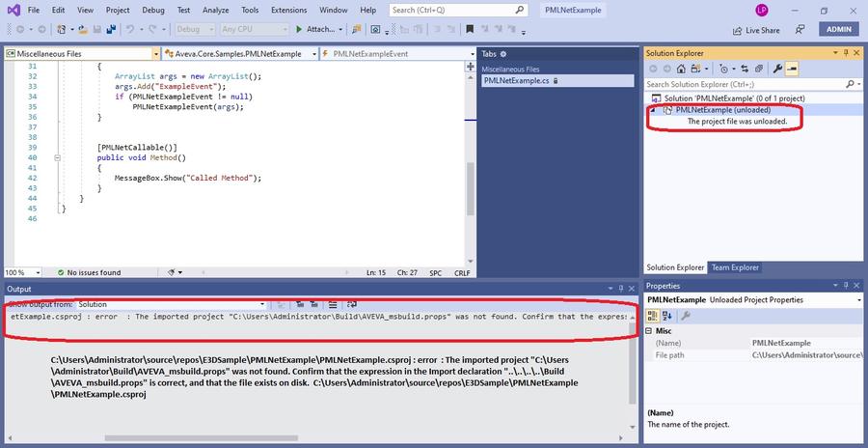Image resolution: width=868 pixels, height=448 pixels.
Task: Open the Analyze menu
Action: pos(215,10)
